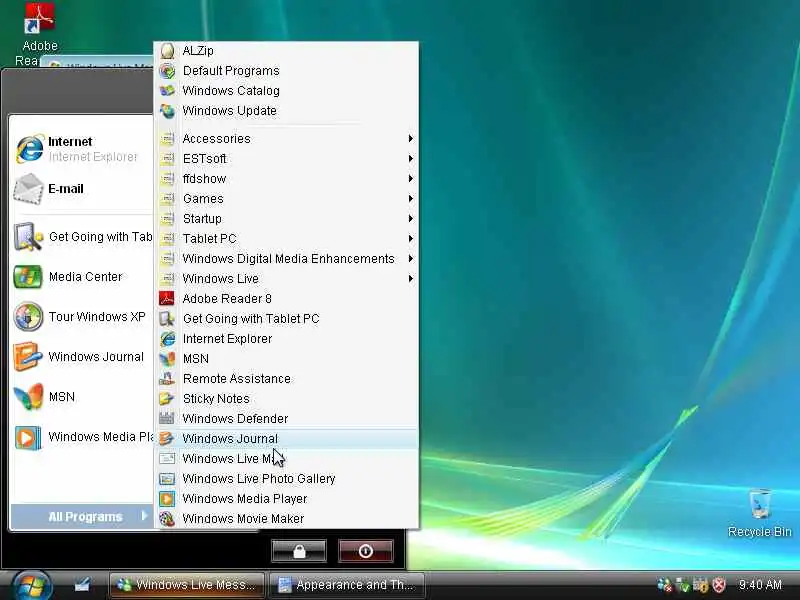Click MSN butterfly icon in left Start panel
The image size is (800, 600).
point(29,397)
